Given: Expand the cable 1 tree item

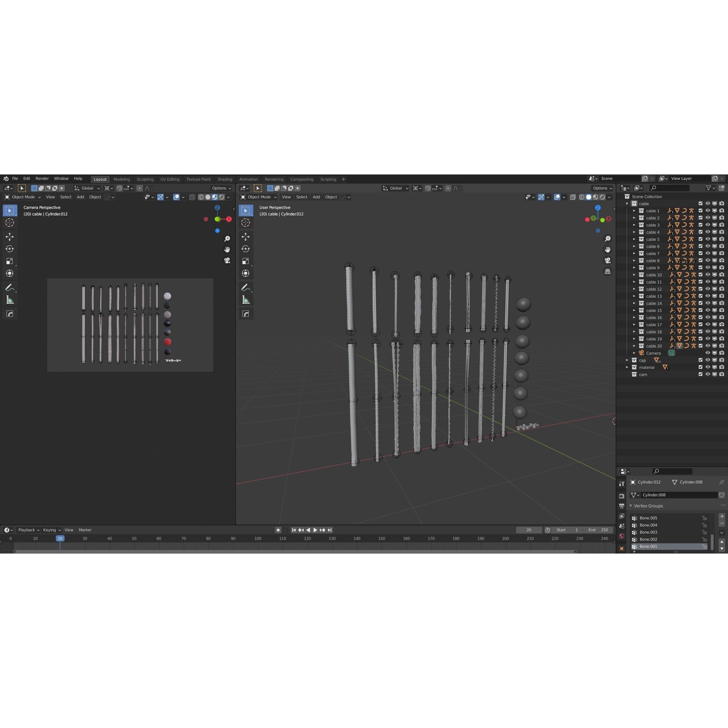Looking at the screenshot, I should 635,211.
